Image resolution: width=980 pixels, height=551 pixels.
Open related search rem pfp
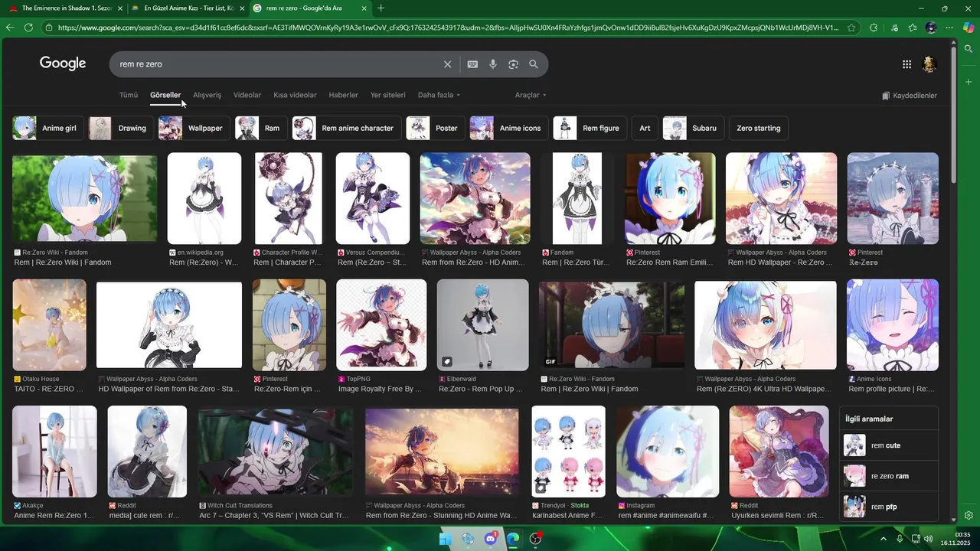(x=889, y=507)
